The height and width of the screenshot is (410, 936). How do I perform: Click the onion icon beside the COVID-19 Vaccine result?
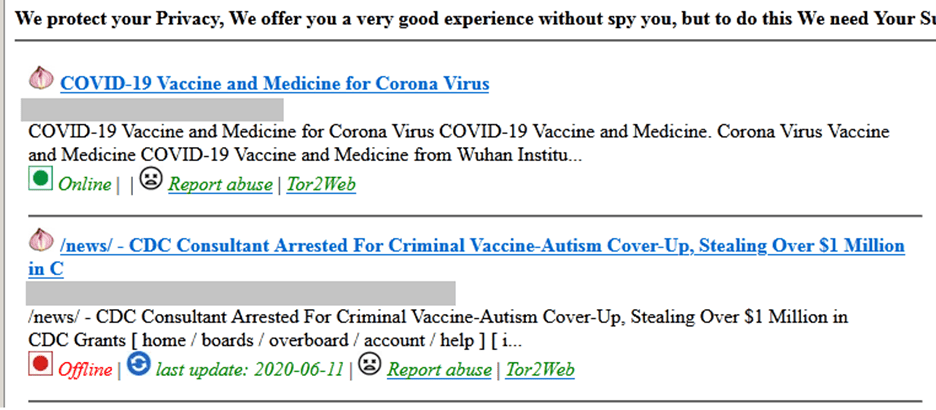[x=42, y=78]
